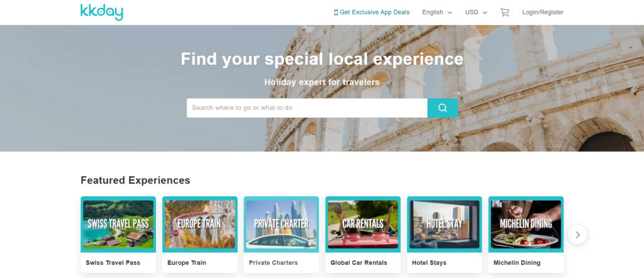Click the magnifying glass search button
This screenshot has width=644, height=278.
(442, 108)
